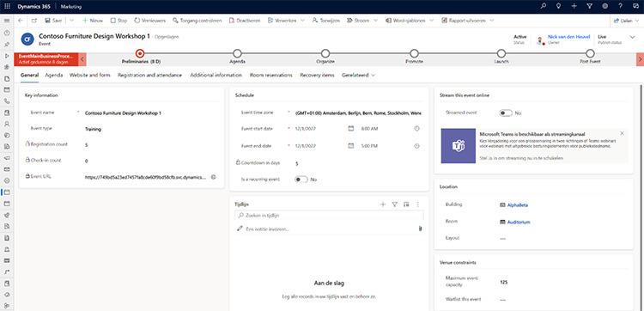Dismiss the Microsoft Teams streaming notice
This screenshot has height=311, width=644.
[x=622, y=133]
